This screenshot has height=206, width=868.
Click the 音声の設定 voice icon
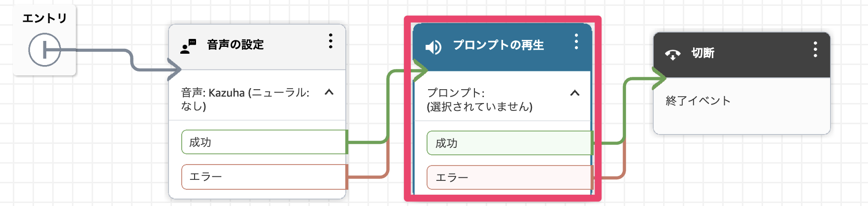click(x=188, y=46)
